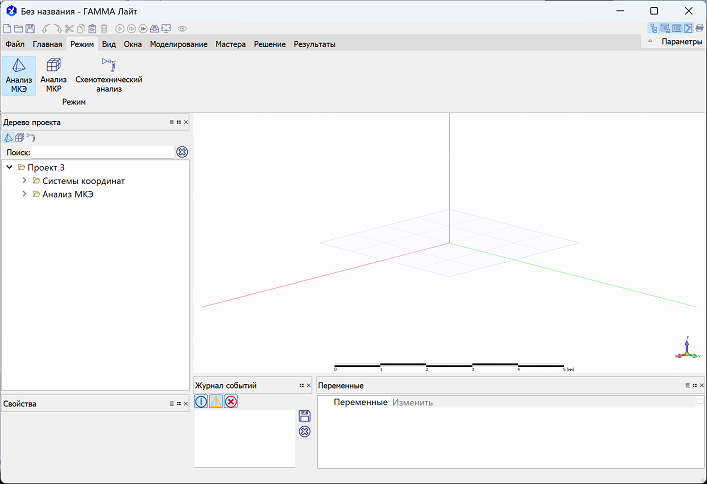Toggle info messages filter in event log
Image resolution: width=707 pixels, height=484 pixels.
coord(201,402)
